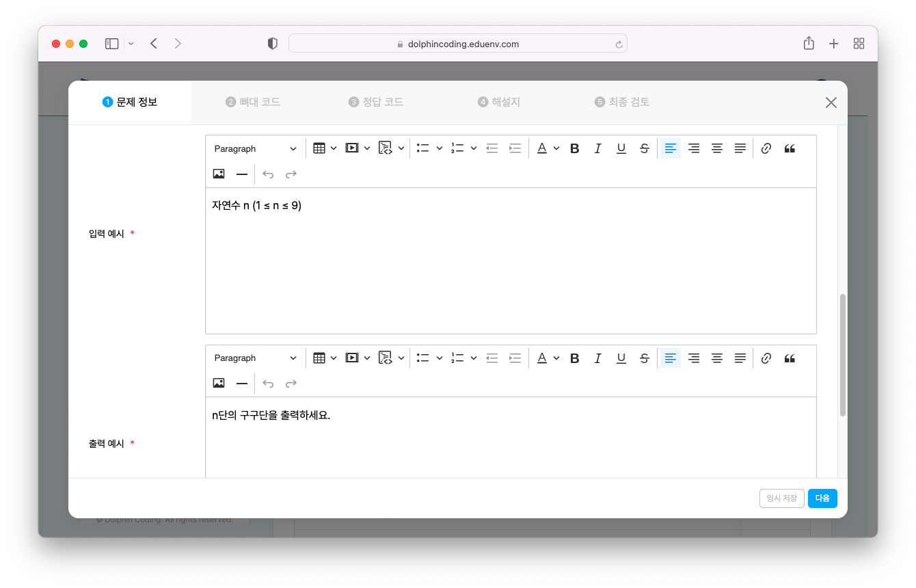Image resolution: width=916 pixels, height=588 pixels.
Task: Toggle underline in 출력 예시 editor
Action: click(621, 358)
